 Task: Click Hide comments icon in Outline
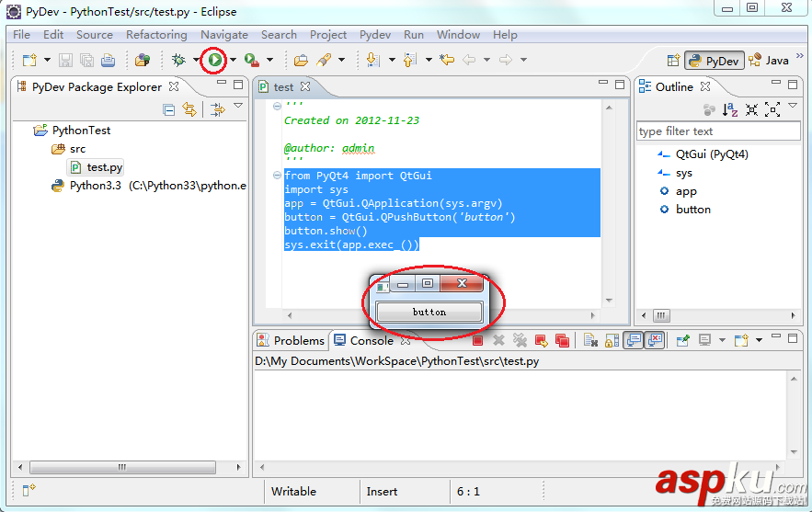click(x=709, y=109)
